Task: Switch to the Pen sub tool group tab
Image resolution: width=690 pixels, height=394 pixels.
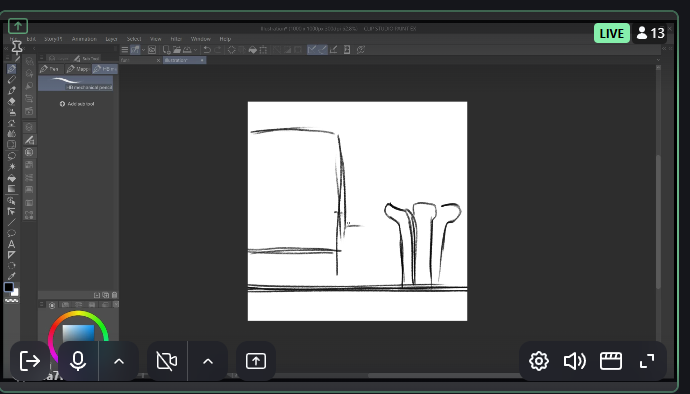Action: point(51,69)
